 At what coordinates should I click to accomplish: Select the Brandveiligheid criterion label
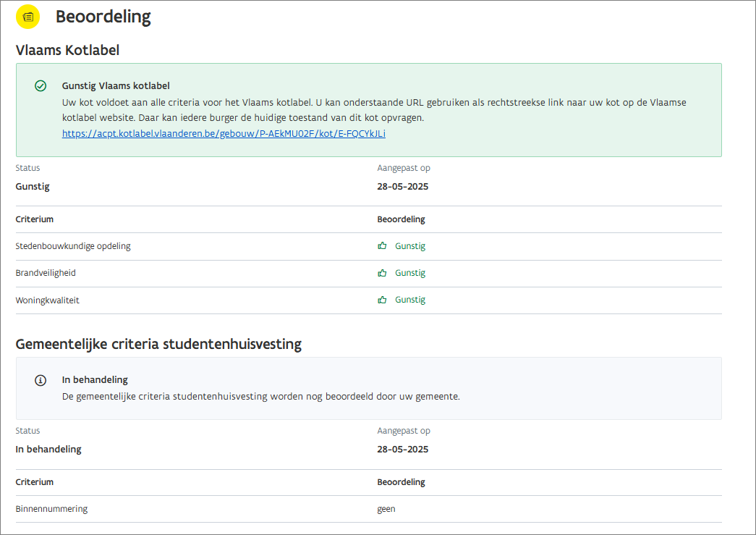(x=46, y=273)
